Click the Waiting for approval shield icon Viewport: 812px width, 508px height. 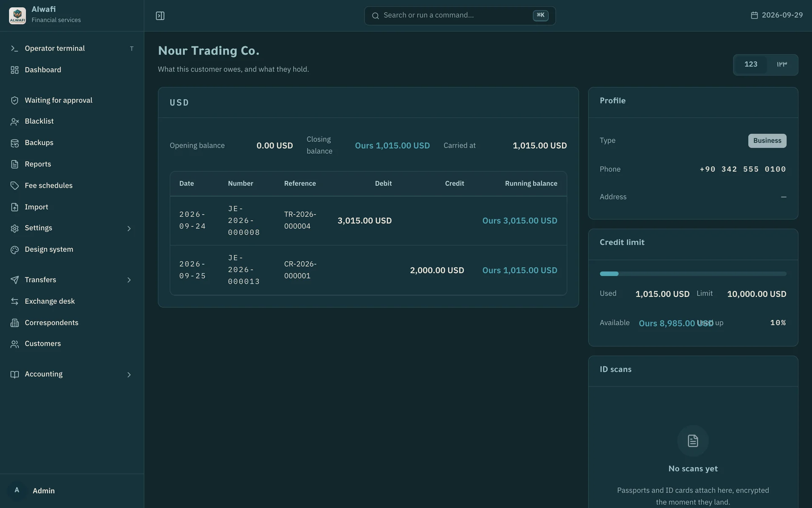coord(14,100)
